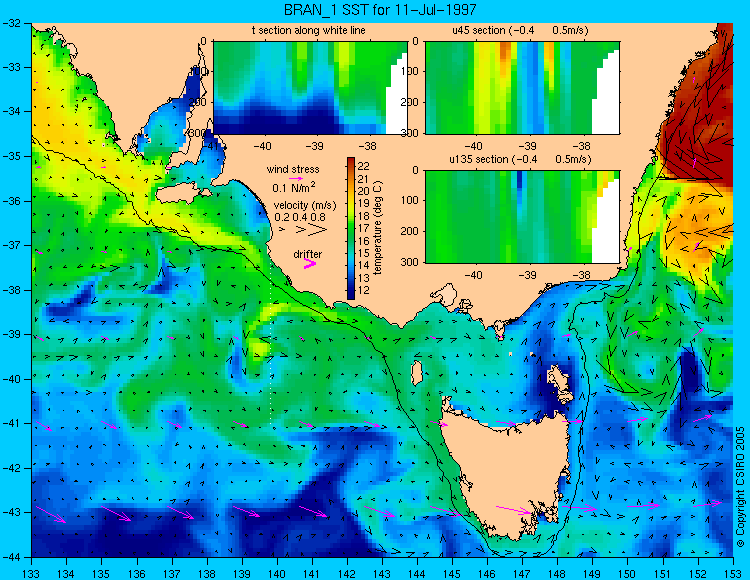Click latitude label '-42' on left axis

coord(11,468)
